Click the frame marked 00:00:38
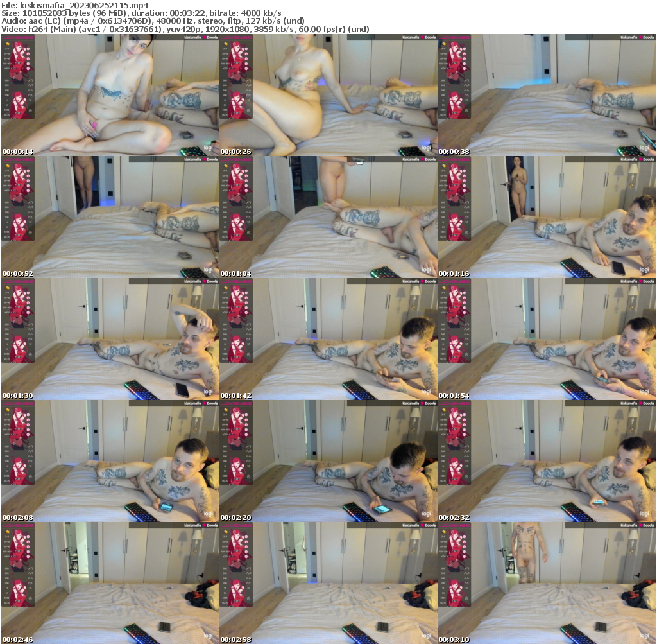Image resolution: width=657 pixels, height=644 pixels. 546,95
